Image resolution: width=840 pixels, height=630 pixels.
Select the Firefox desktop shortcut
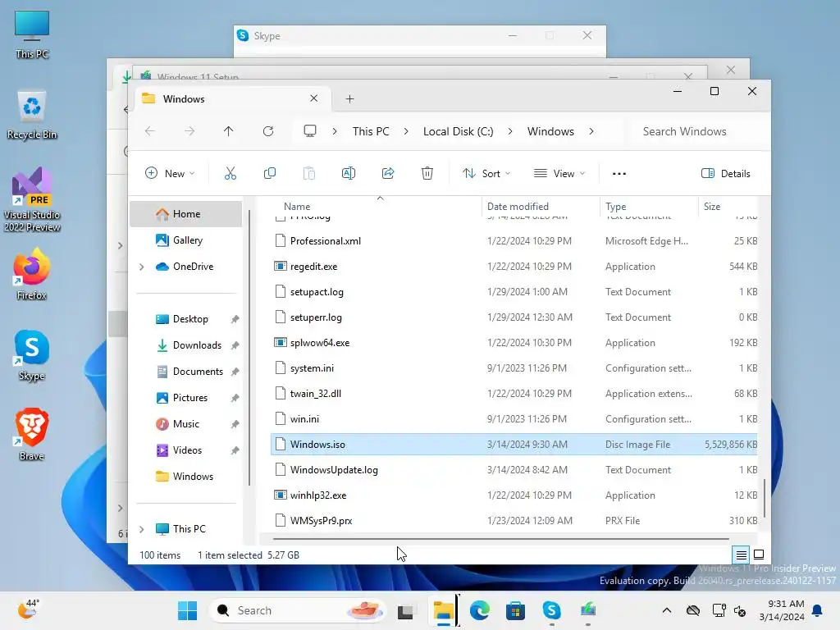[x=32, y=274]
